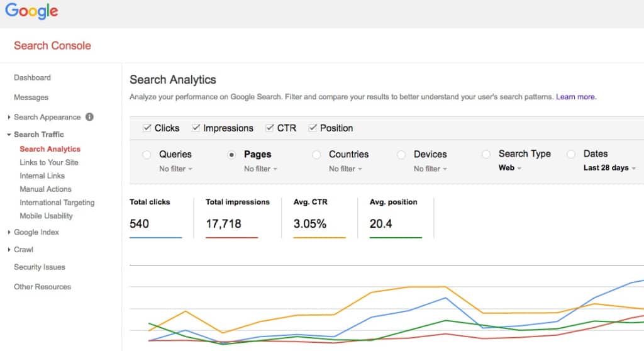Open Dashboard in the sidebar

[33, 77]
